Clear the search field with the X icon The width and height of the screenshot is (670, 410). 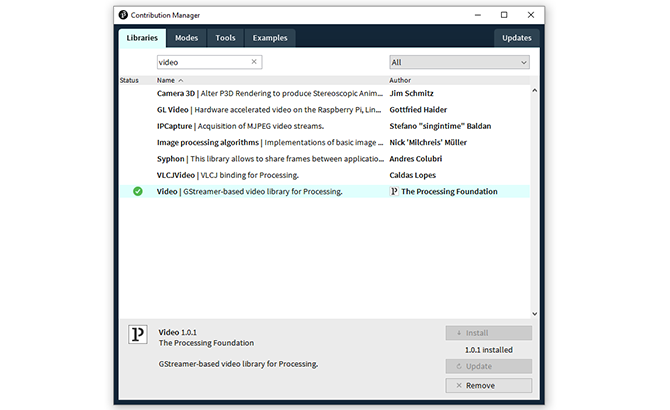tap(254, 62)
